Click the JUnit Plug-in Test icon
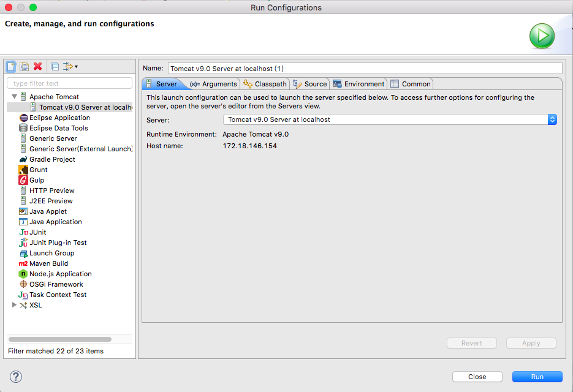This screenshot has width=573, height=392. 23,243
